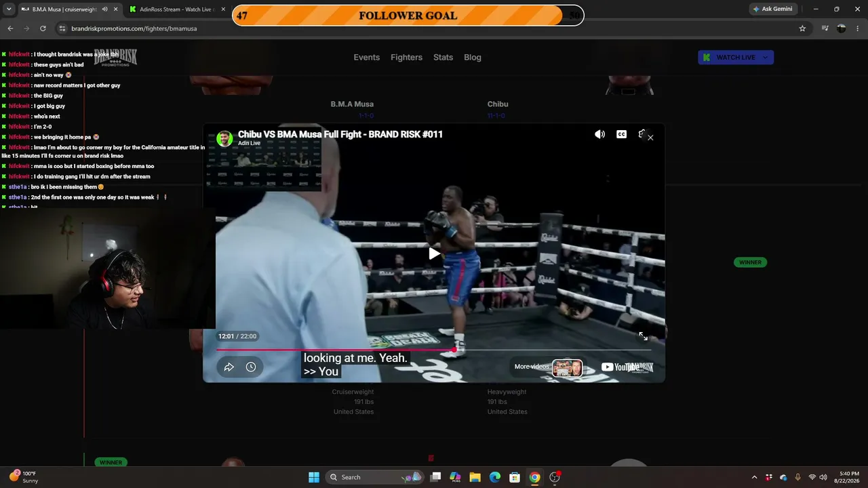
Task: Close the video popup overlay
Action: click(x=650, y=138)
